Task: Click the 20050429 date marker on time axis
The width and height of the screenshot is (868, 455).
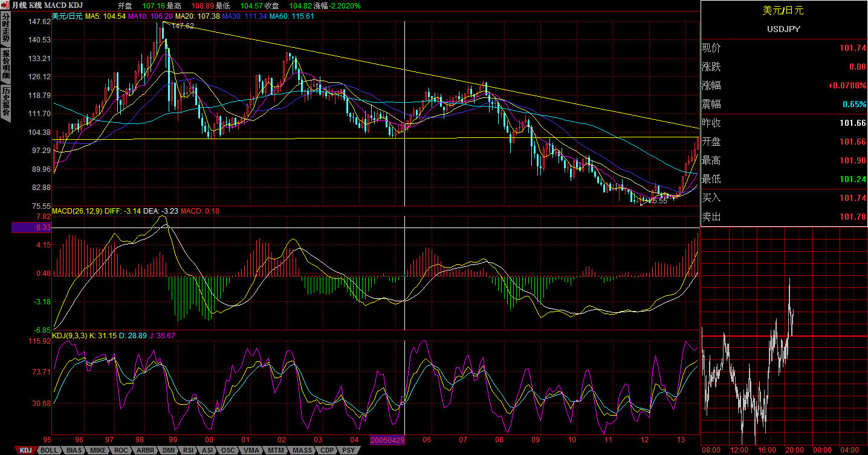Action: (x=387, y=440)
